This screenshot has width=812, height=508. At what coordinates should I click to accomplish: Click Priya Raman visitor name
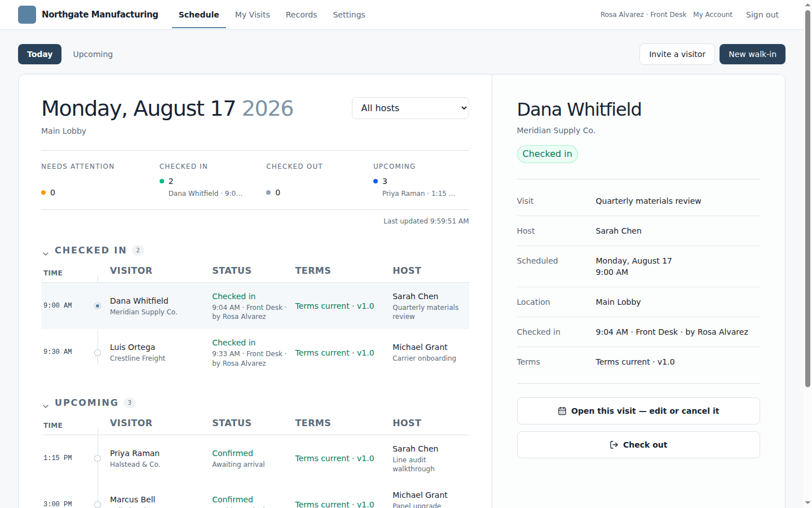[135, 453]
